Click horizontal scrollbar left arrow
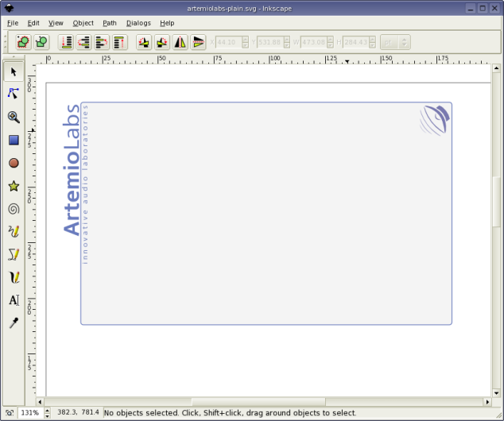The width and height of the screenshot is (504, 421). coord(40,402)
